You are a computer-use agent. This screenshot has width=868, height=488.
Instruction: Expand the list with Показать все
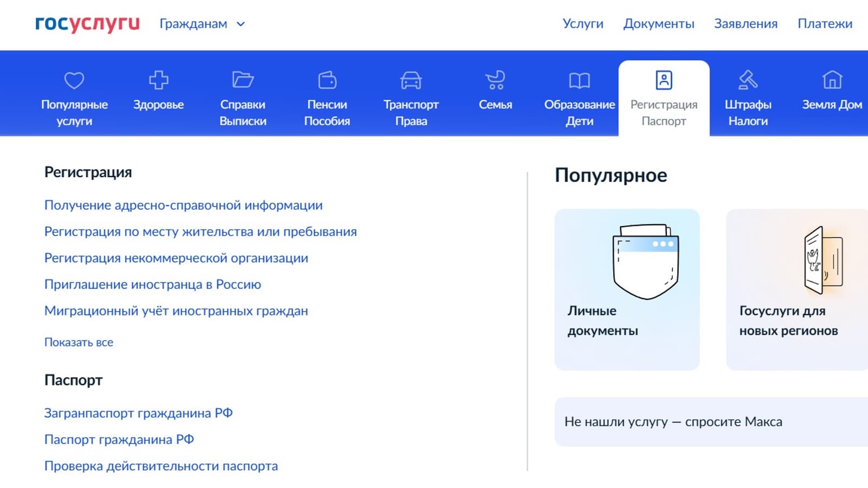pyautogui.click(x=79, y=342)
